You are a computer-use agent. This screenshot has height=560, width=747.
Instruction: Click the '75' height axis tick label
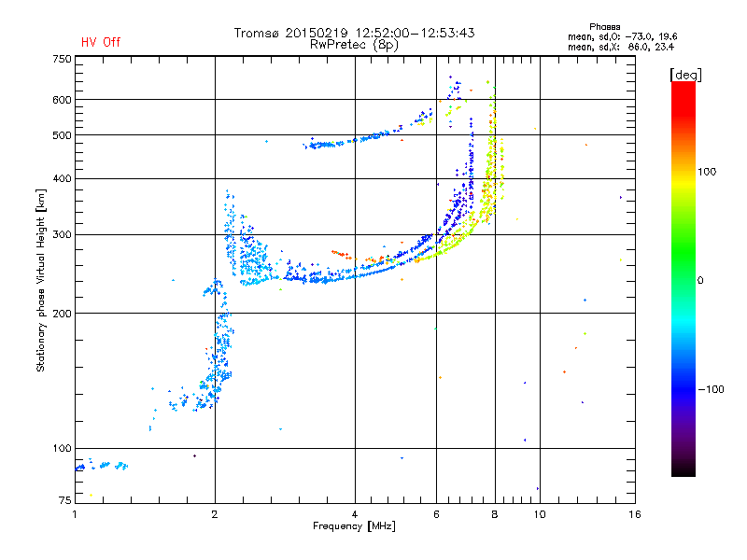(65, 500)
